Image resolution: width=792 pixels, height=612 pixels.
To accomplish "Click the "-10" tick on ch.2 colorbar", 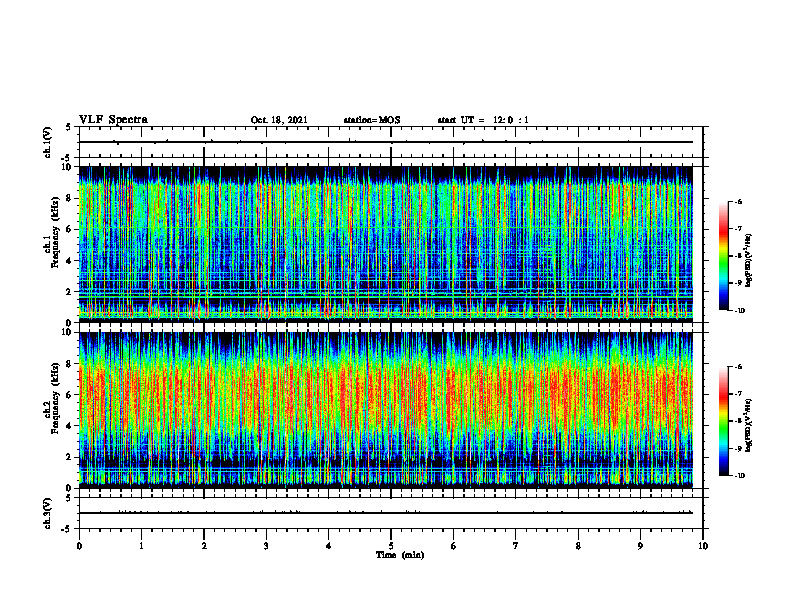I will click(740, 476).
